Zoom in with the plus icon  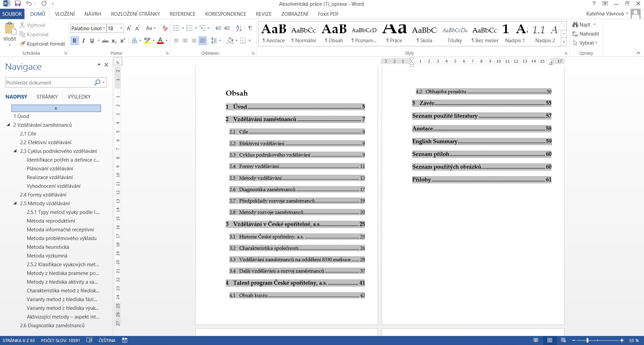click(x=622, y=340)
